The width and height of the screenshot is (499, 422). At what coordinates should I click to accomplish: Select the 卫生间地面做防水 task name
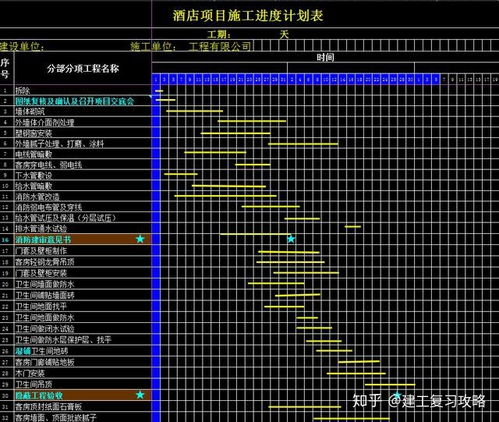click(45, 317)
